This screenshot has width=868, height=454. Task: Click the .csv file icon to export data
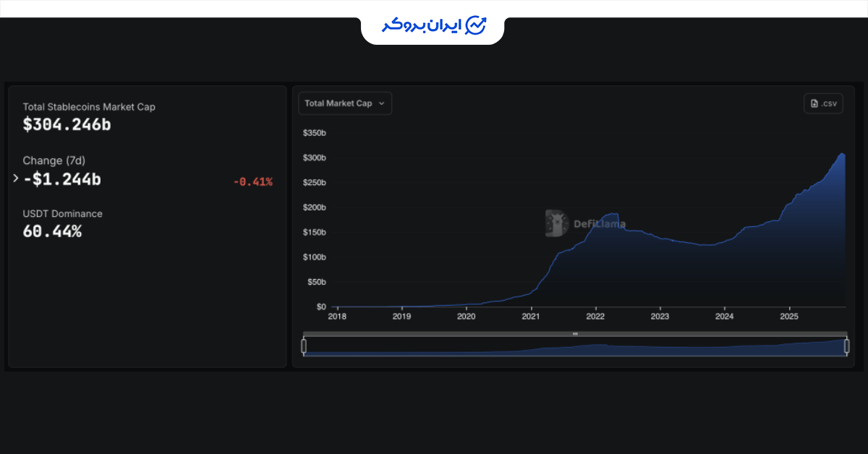point(822,103)
